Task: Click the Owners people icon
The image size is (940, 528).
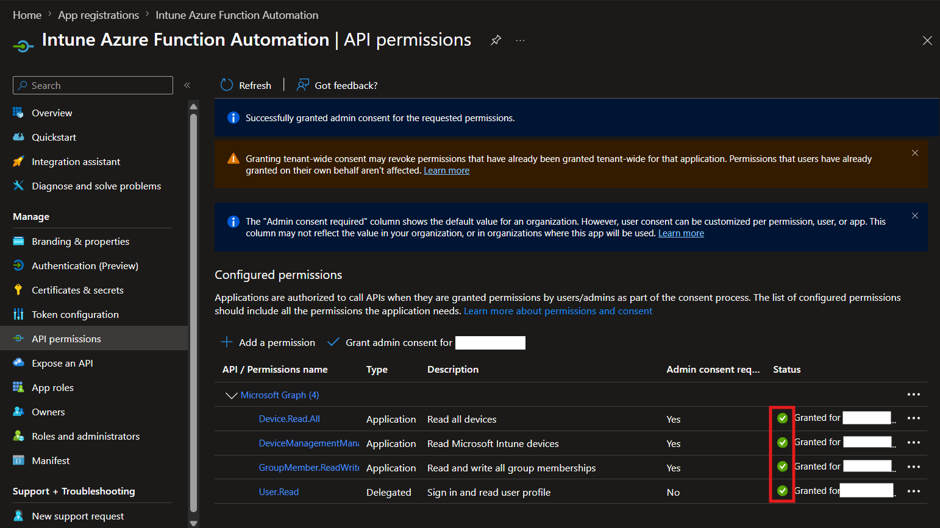Action: click(19, 412)
